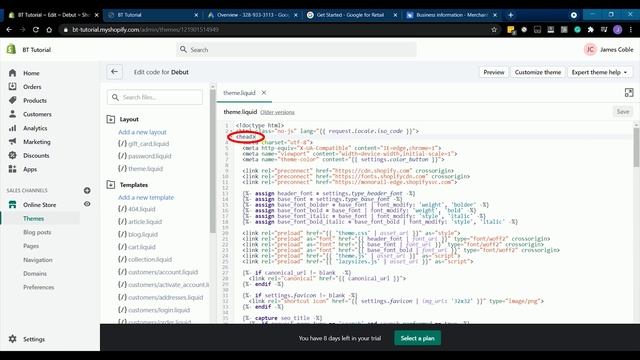This screenshot has height=360, width=640.
Task: Click the Search files field
Action: [155, 97]
